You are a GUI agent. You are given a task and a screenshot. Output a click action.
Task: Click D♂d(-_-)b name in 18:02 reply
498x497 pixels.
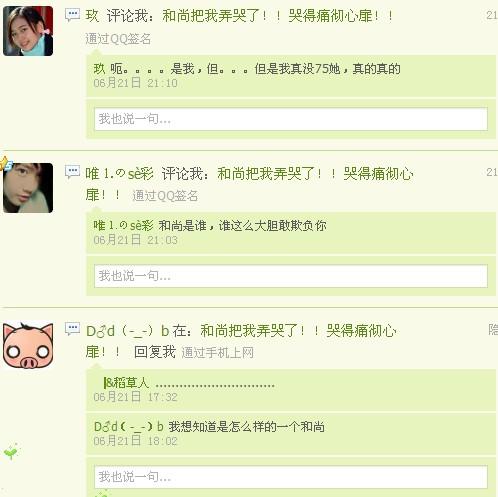click(129, 426)
